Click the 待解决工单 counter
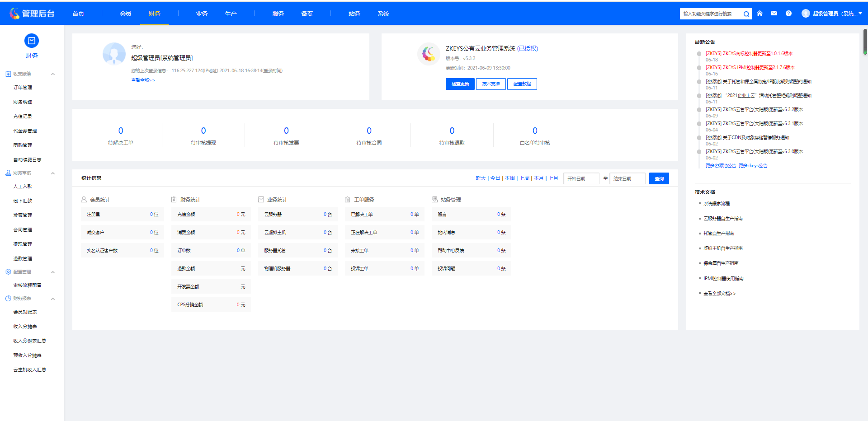This screenshot has height=421, width=868. [x=121, y=136]
